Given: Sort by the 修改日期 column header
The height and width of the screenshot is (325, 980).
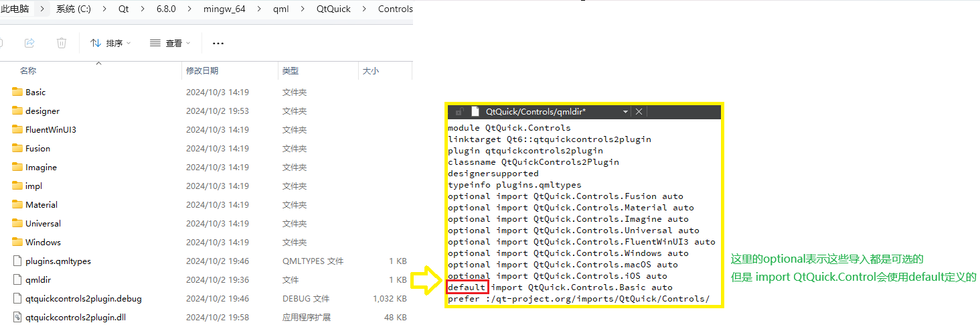Looking at the screenshot, I should point(202,70).
